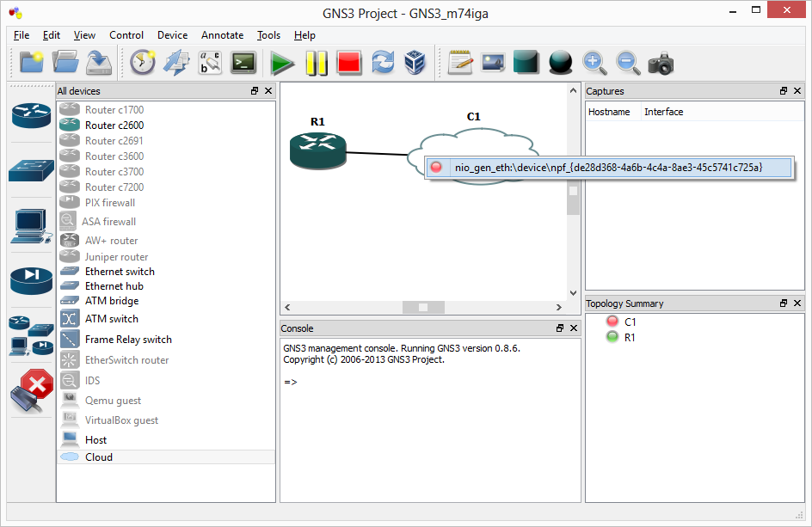Save project with the download-arrow icon
Viewport: 812px width, 527px height.
tap(99, 63)
